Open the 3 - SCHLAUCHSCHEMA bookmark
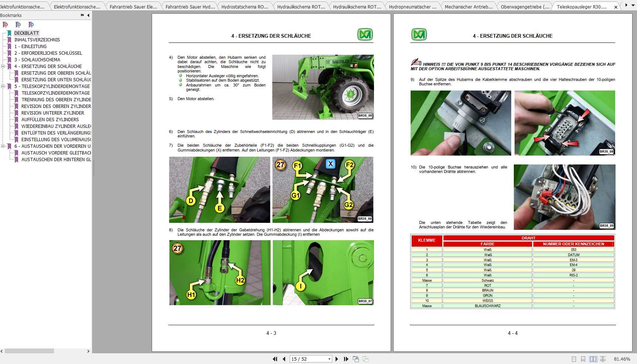The image size is (637, 364). click(x=37, y=60)
